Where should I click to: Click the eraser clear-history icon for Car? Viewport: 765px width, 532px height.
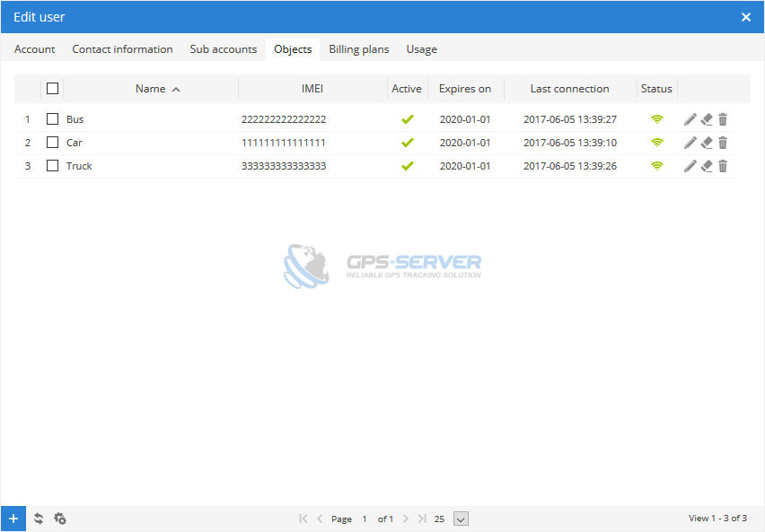707,143
